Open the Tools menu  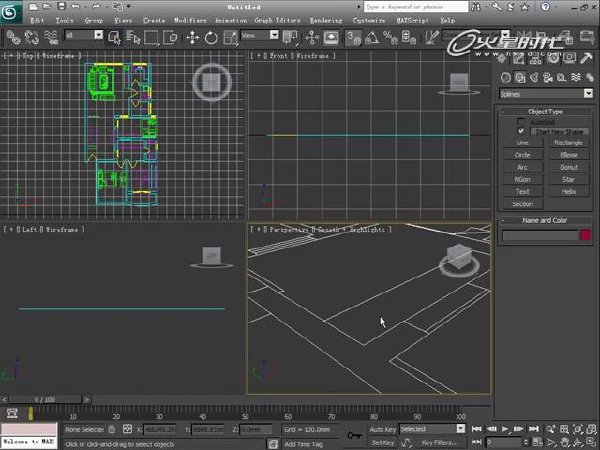click(64, 20)
